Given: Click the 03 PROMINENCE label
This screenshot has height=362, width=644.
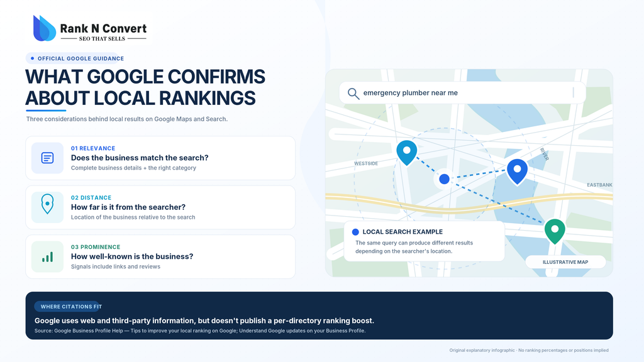Looking at the screenshot, I should (x=96, y=246).
